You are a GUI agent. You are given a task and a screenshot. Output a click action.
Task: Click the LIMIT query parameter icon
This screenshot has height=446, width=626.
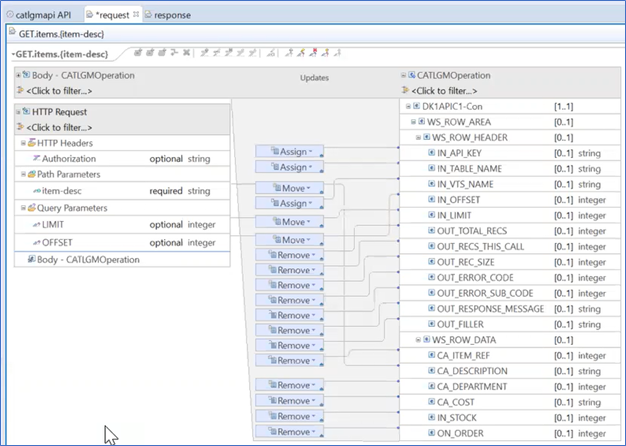click(x=36, y=224)
